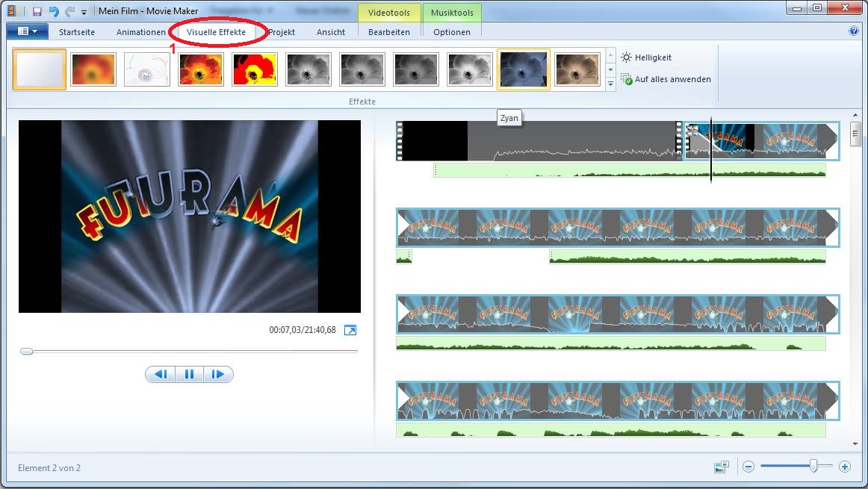Expand the effects gallery more arrow

click(610, 84)
